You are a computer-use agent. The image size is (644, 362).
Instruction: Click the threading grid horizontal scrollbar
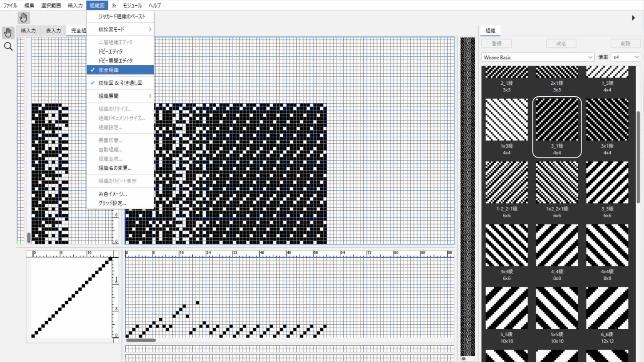[x=141, y=340]
